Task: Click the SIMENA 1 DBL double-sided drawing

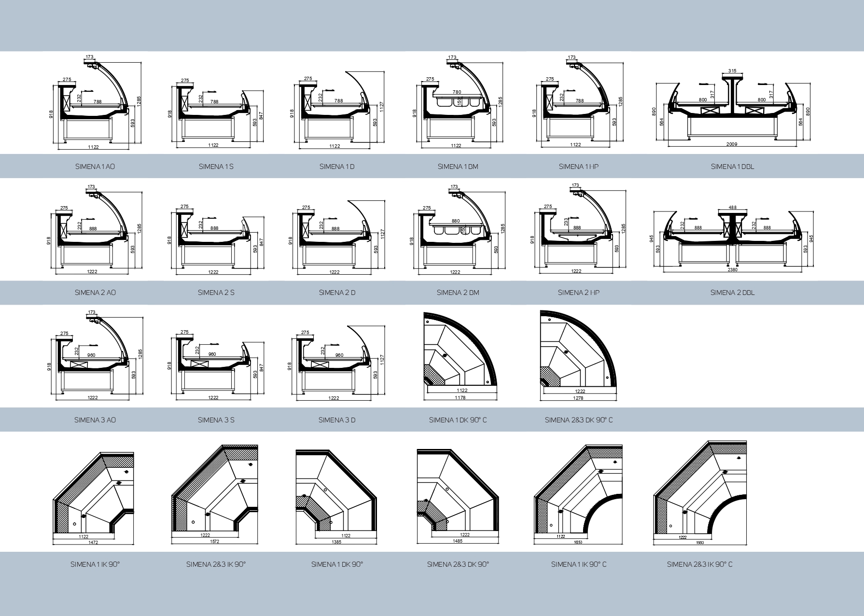Action: click(x=732, y=109)
